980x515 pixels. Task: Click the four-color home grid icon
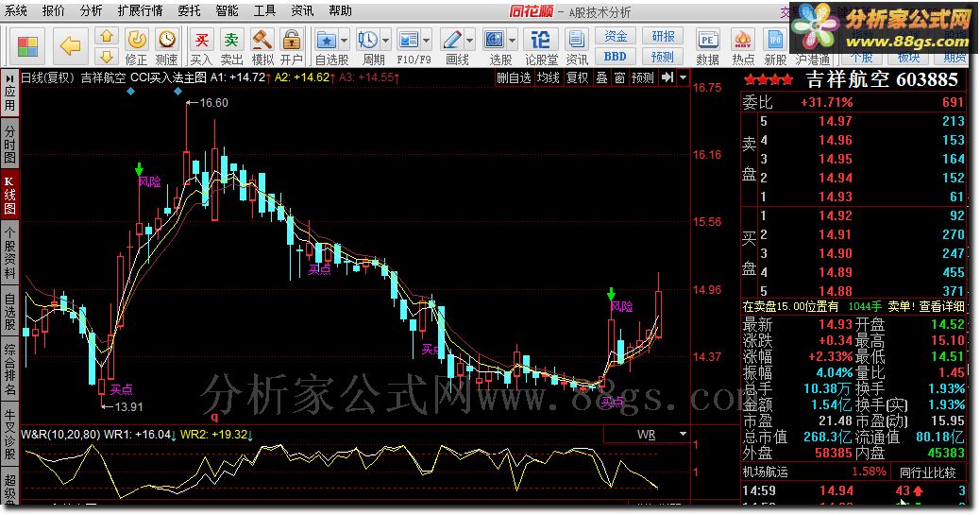(x=27, y=45)
